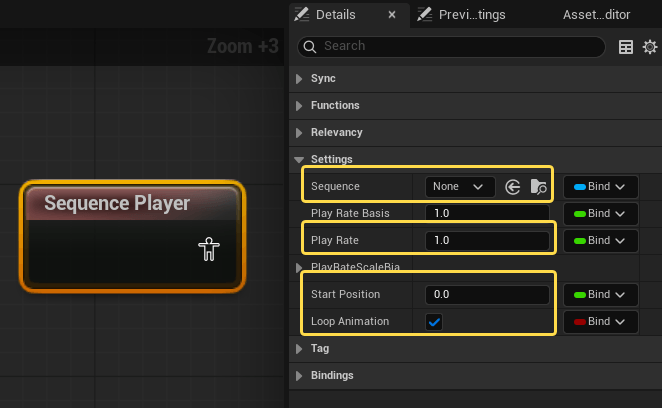Toggle the property matrix table view icon
Viewport: 662px width, 408px height.
pos(626,47)
